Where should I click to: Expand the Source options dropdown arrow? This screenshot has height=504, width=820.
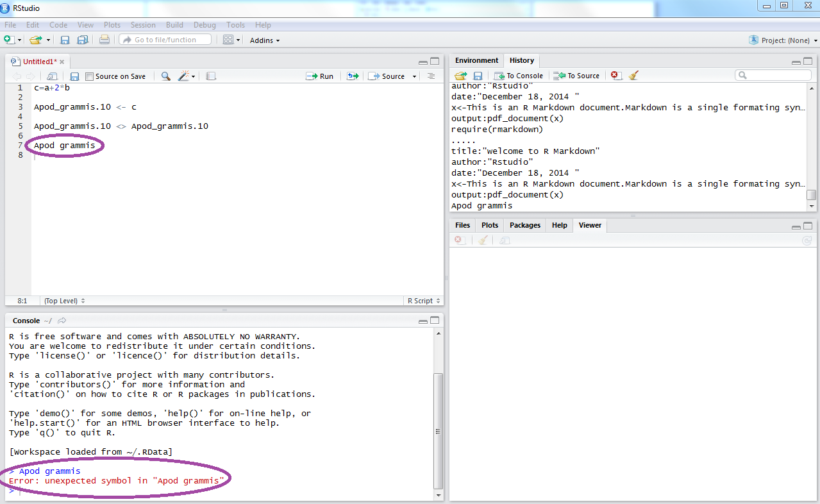tap(414, 77)
